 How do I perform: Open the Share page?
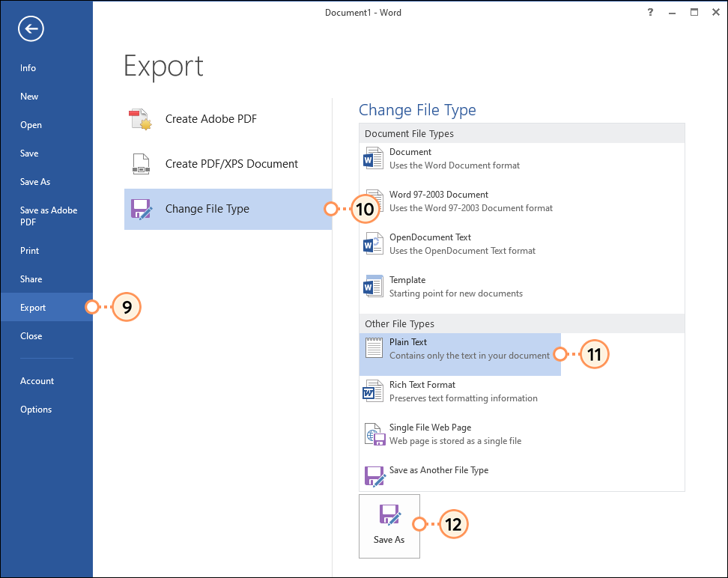[46, 279]
